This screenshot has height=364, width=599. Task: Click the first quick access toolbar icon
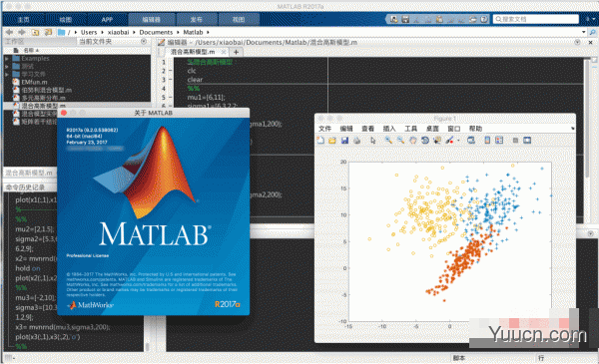tap(394, 19)
